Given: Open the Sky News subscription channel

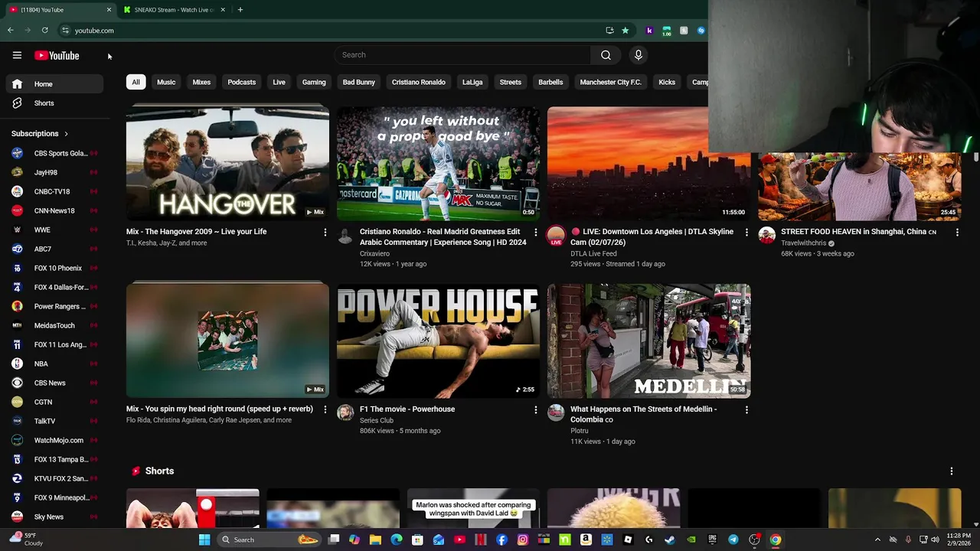Looking at the screenshot, I should coord(54,517).
